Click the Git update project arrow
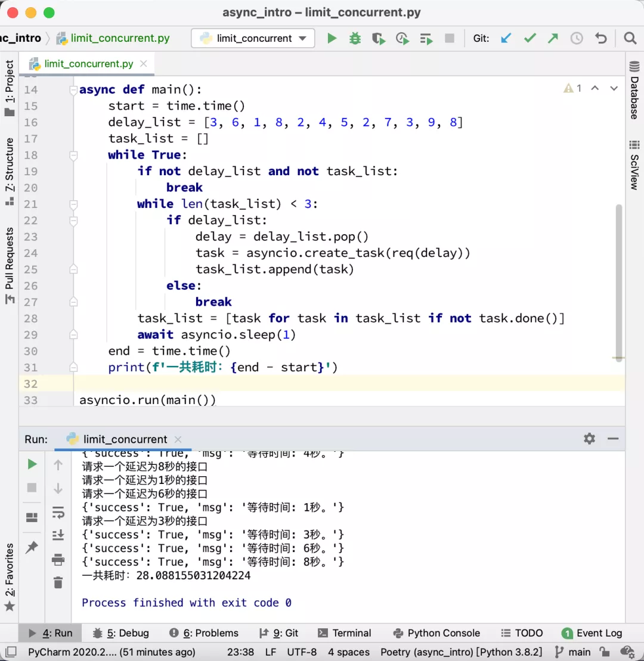Viewport: 644px width, 661px height. point(506,39)
